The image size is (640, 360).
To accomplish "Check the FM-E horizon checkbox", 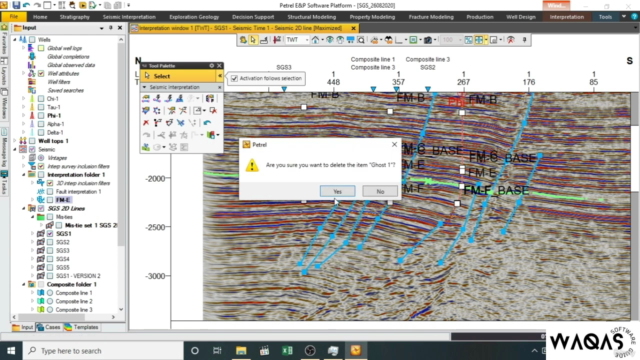I will coord(50,200).
